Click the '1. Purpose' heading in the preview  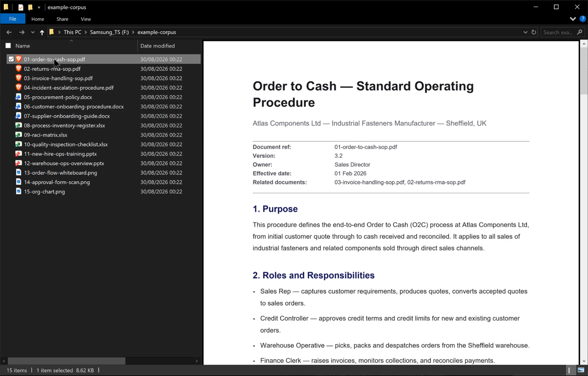tap(275, 209)
